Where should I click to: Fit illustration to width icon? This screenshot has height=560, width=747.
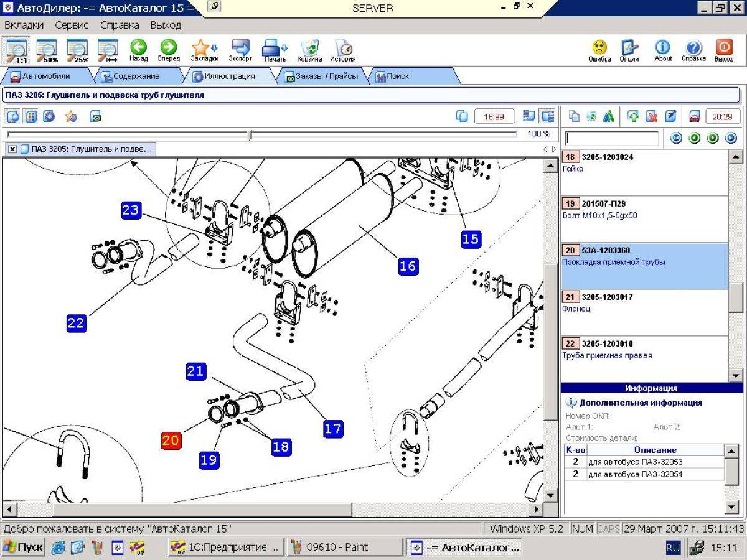pyautogui.click(x=108, y=50)
